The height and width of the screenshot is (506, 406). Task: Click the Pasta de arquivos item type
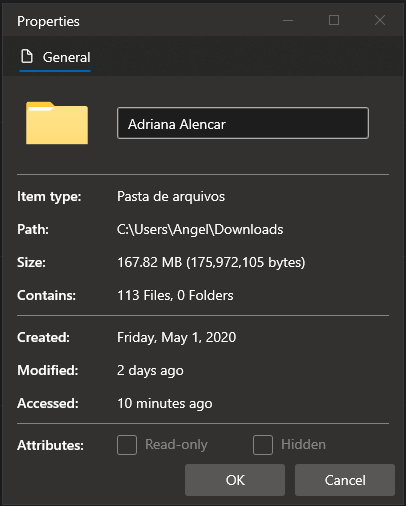point(171,196)
